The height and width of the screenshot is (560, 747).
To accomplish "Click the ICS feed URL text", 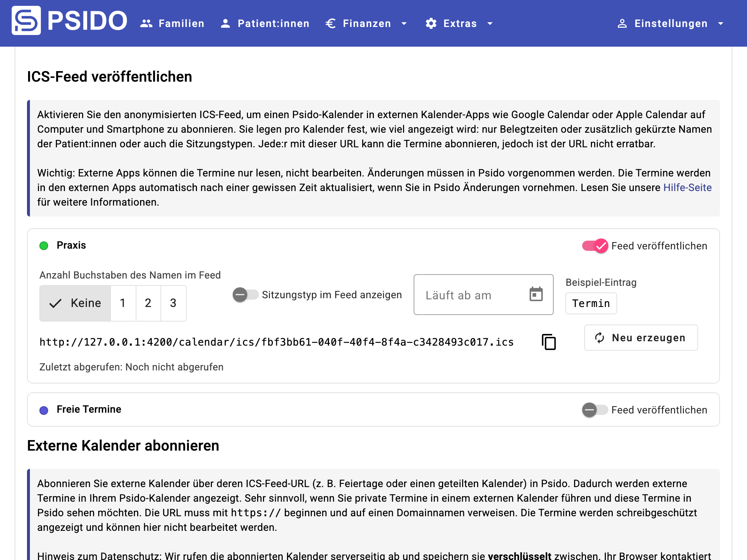I will click(x=276, y=342).
